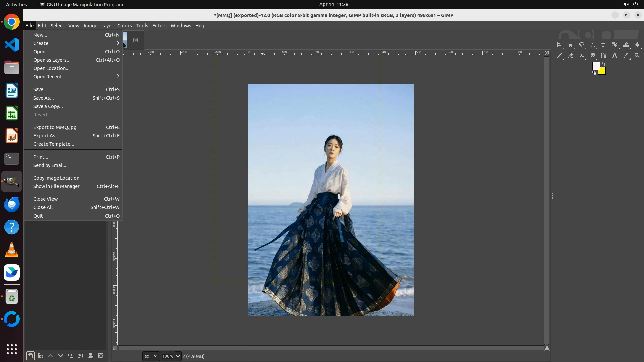
Task: Select the Clone stamp tool
Action: (582, 56)
